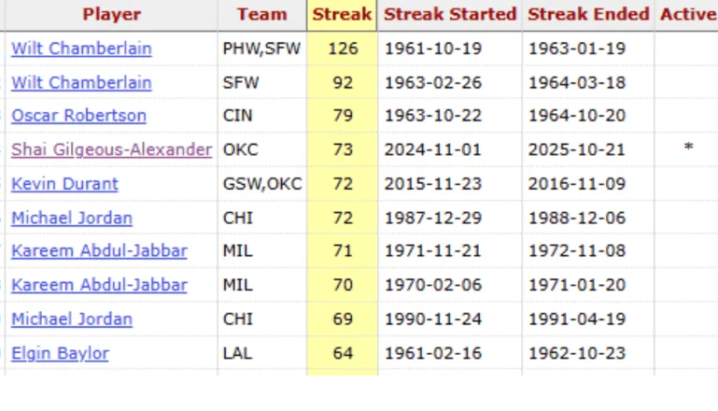This screenshot has width=718, height=411.
Task: Select the GSW,OKC team cell
Action: 262,184
